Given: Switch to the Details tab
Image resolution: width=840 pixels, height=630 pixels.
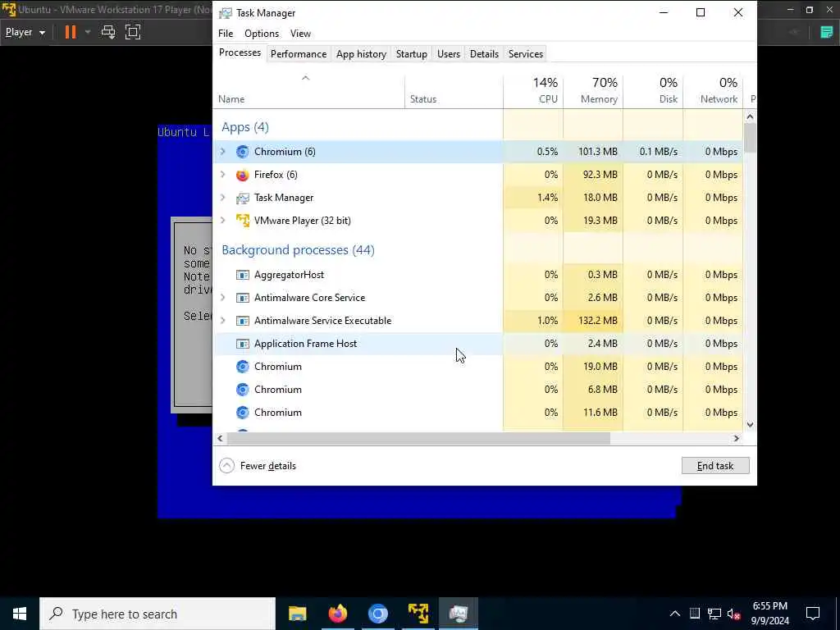Looking at the screenshot, I should 484,54.
